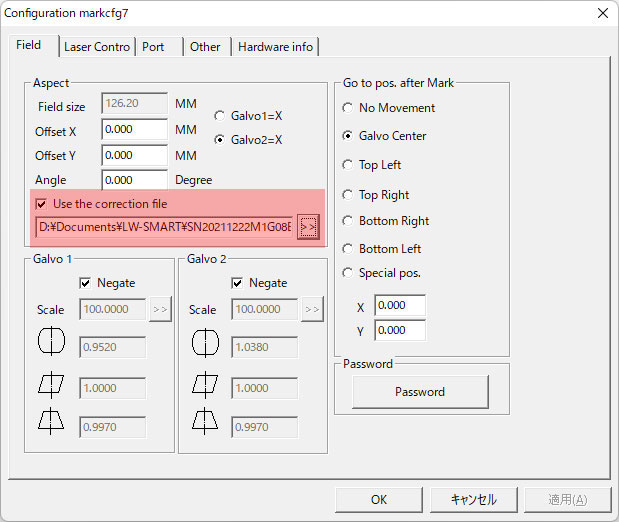Click Galvo 2 barrel distortion icon
This screenshot has width=619, height=522.
point(205,342)
